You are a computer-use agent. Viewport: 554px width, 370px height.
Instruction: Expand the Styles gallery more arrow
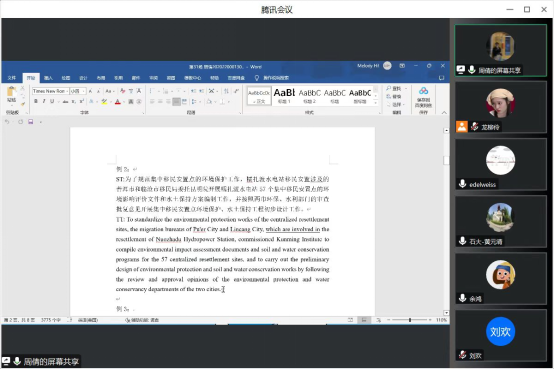(x=376, y=103)
